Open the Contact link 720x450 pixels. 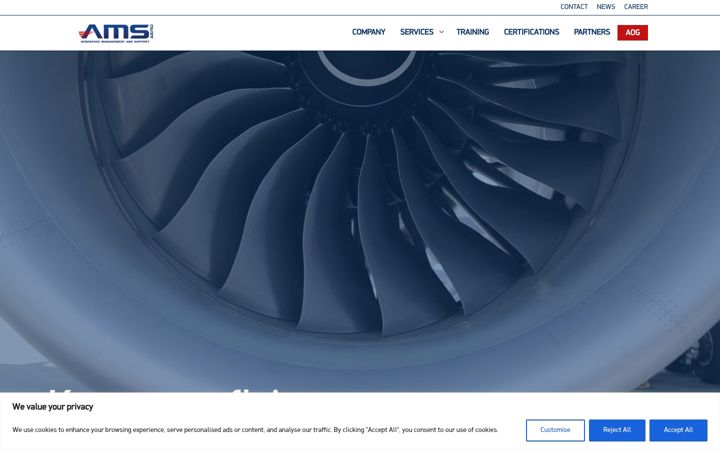point(574,7)
